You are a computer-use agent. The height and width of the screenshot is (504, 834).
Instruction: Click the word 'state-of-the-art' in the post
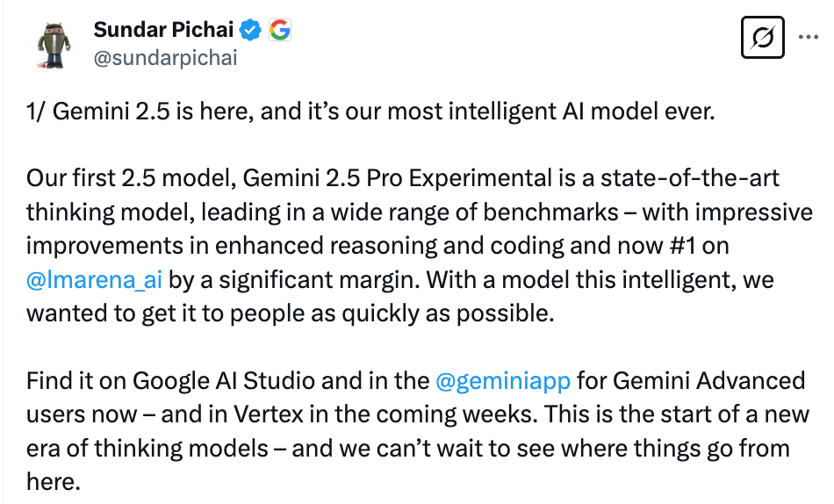[690, 177]
